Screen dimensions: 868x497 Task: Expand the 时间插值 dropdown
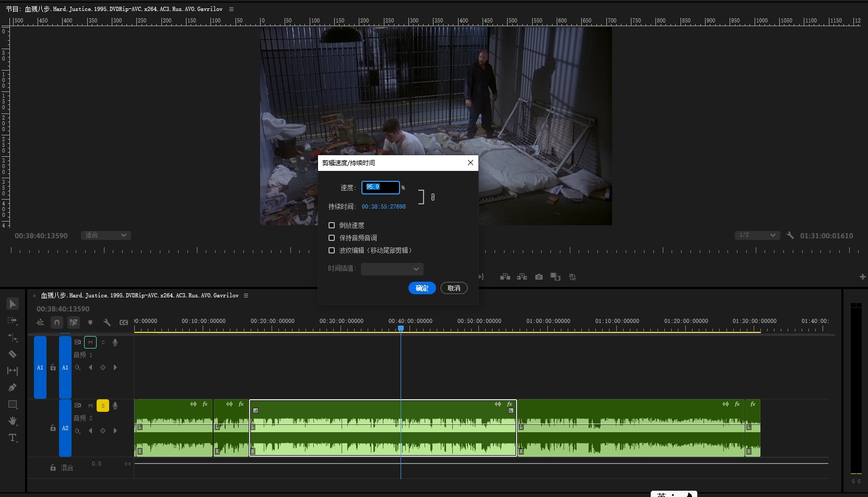[392, 269]
